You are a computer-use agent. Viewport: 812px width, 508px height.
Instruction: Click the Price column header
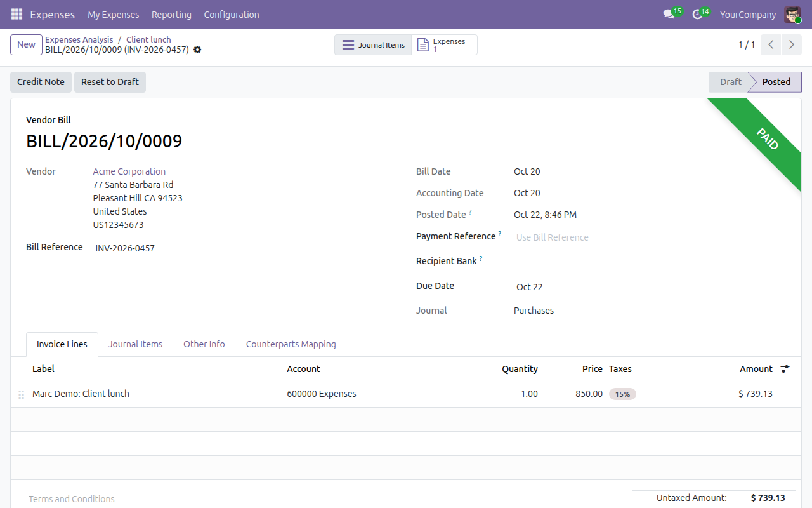(593, 369)
